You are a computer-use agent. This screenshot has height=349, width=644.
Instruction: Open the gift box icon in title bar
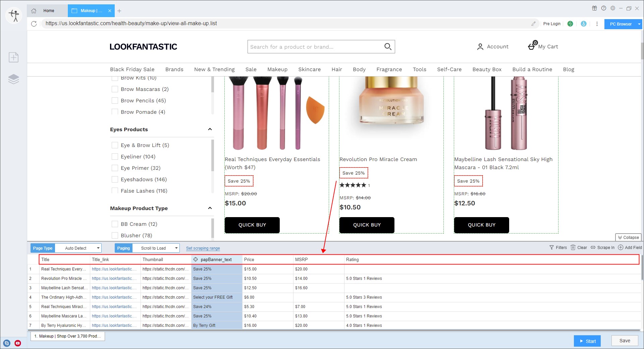[x=594, y=8]
